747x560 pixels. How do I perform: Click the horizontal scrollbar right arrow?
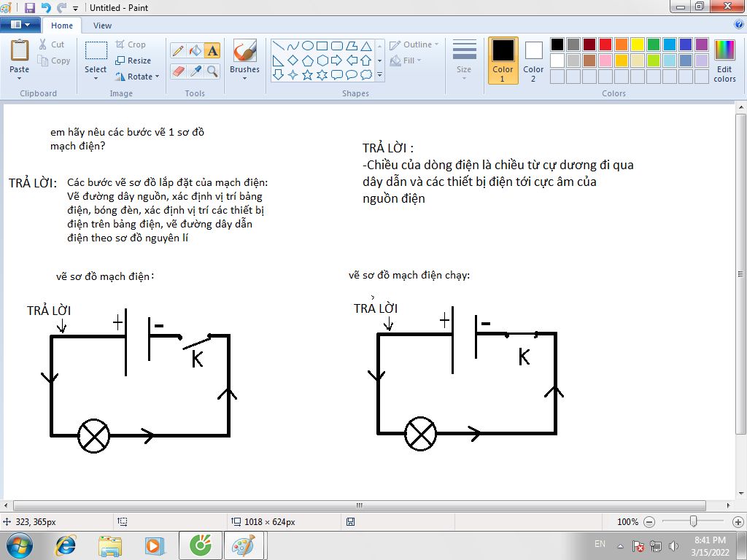tap(729, 505)
